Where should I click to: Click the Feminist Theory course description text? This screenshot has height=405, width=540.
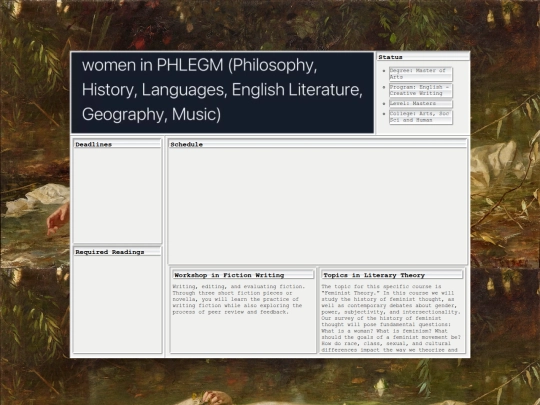(391, 318)
